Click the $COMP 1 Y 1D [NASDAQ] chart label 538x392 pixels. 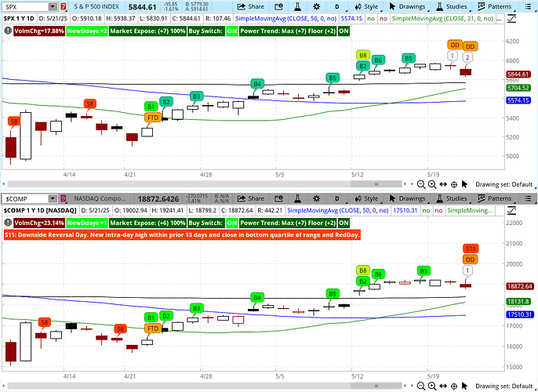click(40, 210)
